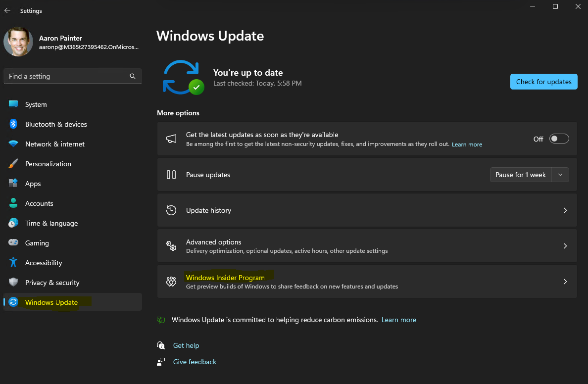Click the aaronp account email address
This screenshot has width=588, height=384.
pyautogui.click(x=89, y=47)
